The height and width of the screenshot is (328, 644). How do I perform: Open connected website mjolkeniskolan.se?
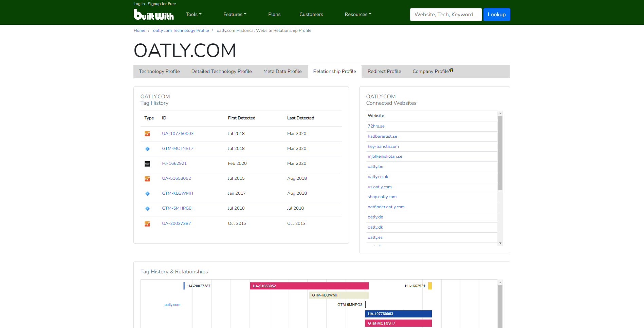pos(385,156)
